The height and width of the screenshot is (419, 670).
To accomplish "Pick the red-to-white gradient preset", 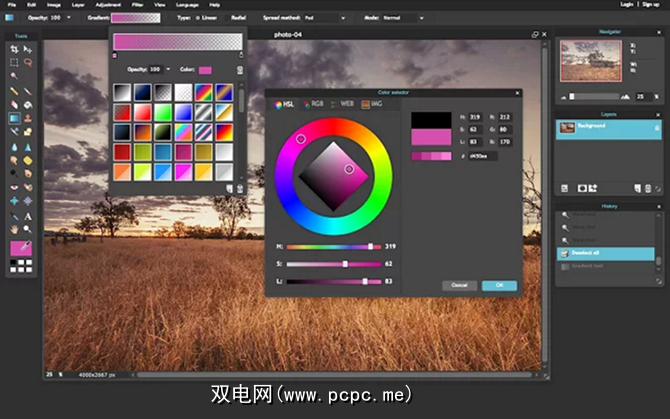I will tap(142, 112).
